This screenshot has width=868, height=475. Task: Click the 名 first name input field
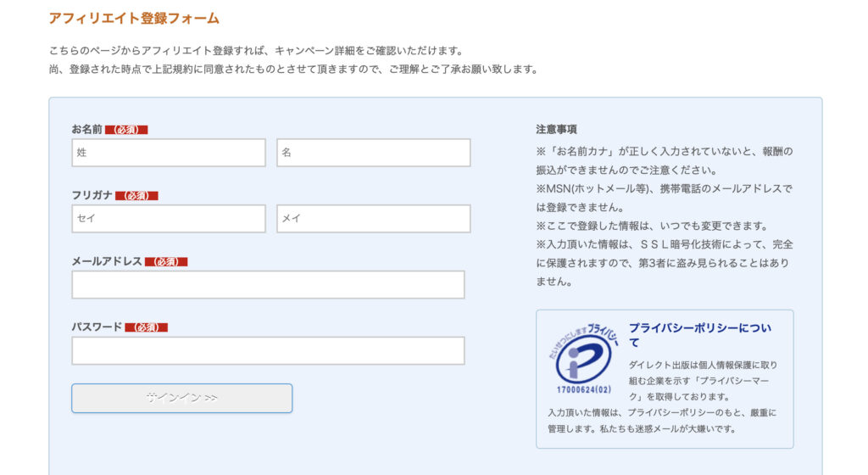(x=374, y=152)
